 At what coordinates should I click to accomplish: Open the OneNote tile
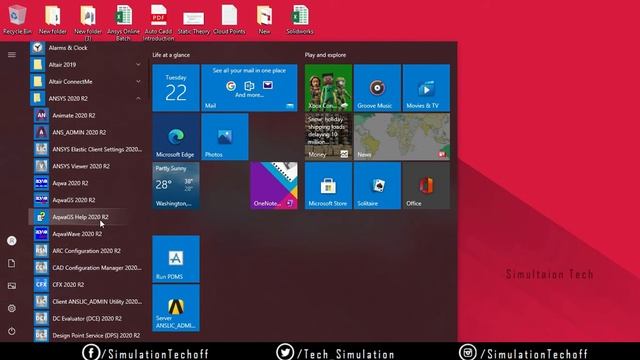click(x=274, y=186)
